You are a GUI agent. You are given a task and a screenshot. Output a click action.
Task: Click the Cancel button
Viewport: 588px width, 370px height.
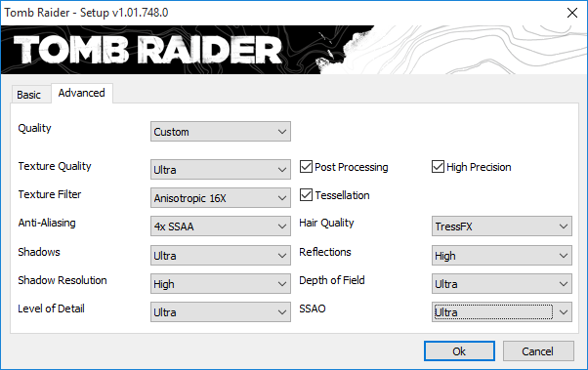tap(538, 351)
